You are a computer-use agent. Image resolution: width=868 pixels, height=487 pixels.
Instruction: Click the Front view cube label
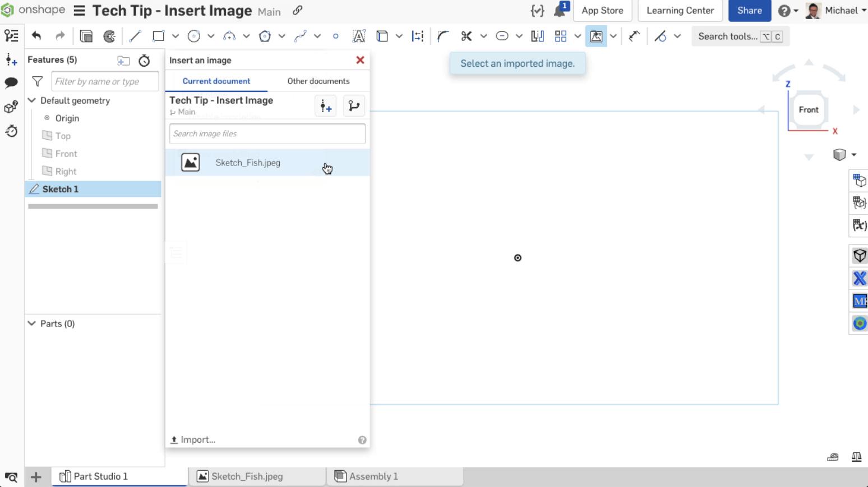[808, 109]
